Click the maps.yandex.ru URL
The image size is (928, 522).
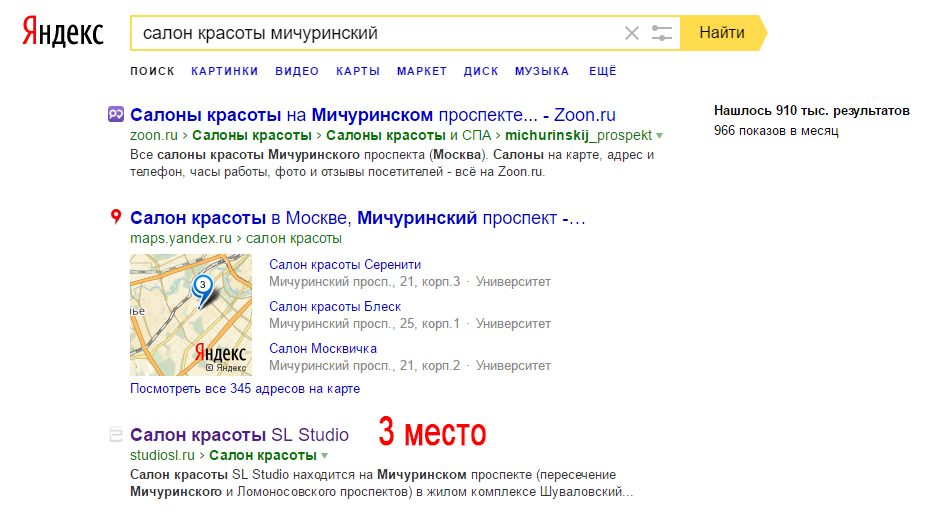coord(181,239)
